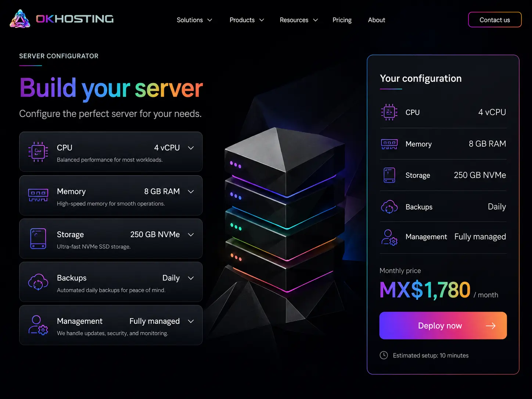Click the Storage icon in Your configuration panel

389,175
